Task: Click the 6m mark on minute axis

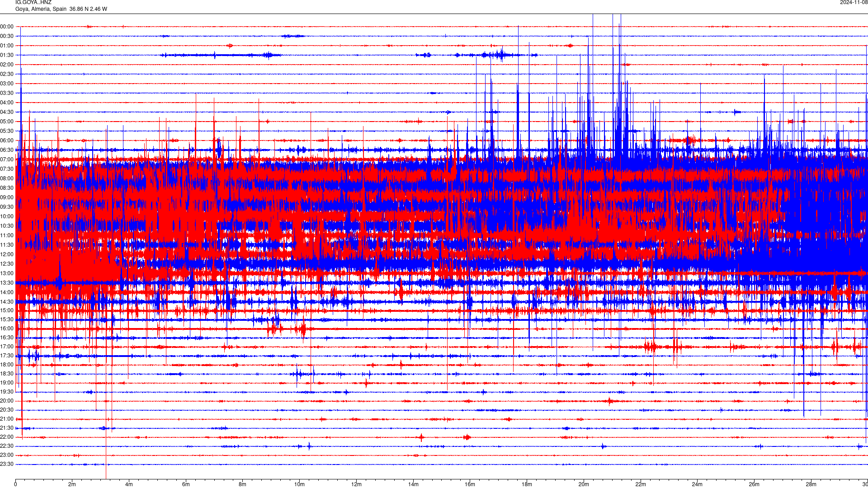Action: click(186, 484)
